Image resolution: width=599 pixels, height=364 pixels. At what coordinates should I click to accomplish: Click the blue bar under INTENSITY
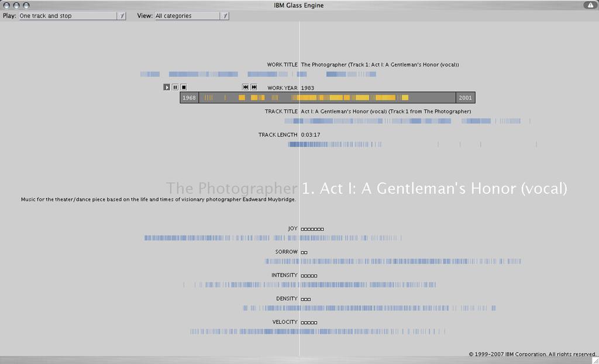click(x=309, y=285)
